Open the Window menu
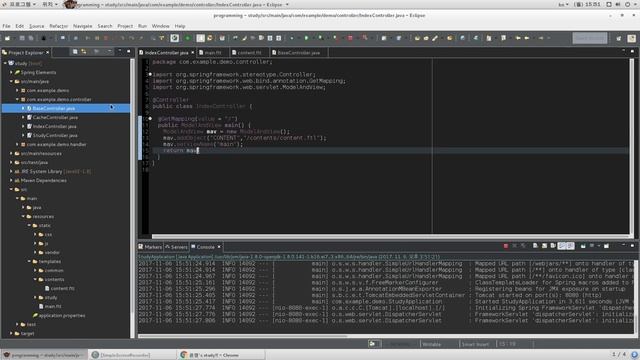640x360 pixels. coord(160,26)
